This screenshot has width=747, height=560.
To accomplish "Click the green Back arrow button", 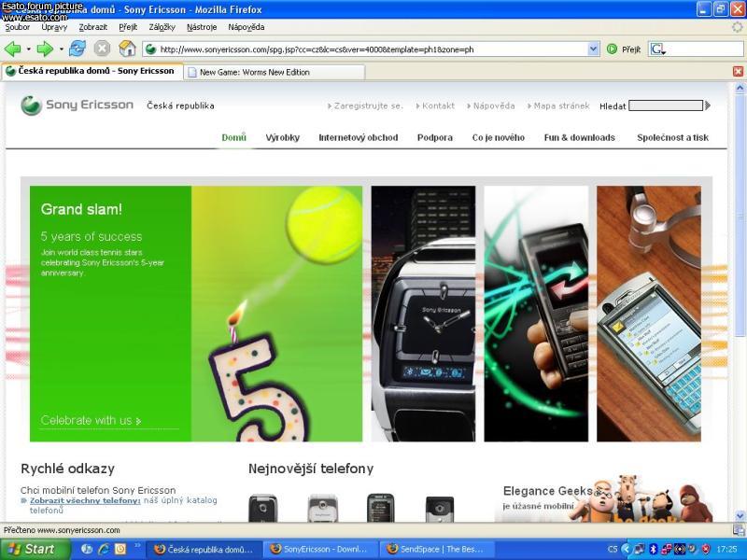I will pyautogui.click(x=12, y=49).
